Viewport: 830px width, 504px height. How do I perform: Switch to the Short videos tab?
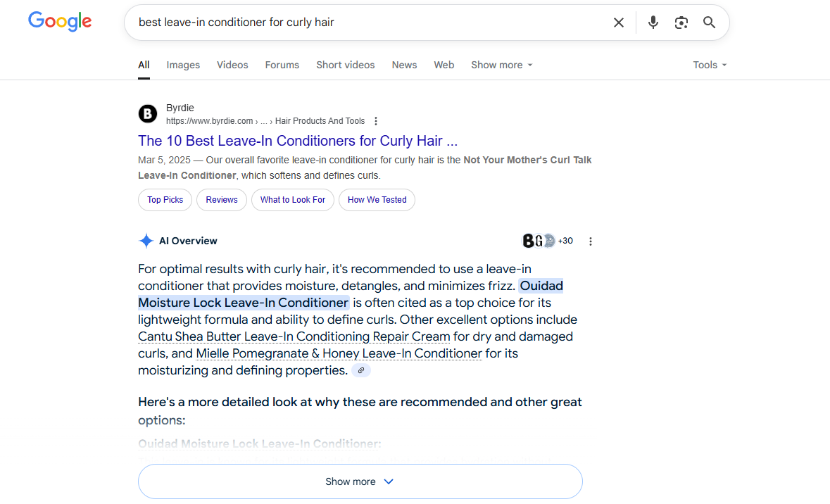click(345, 65)
